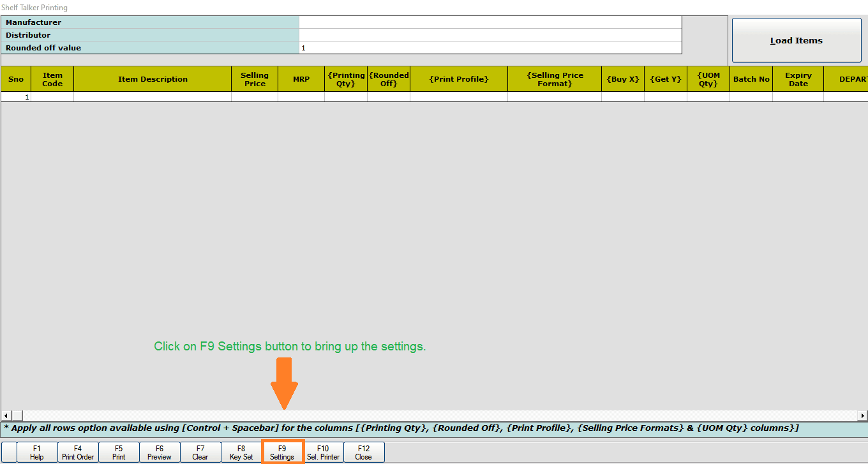This screenshot has height=464, width=868.
Task: Click the Expiry Date column header
Action: pyautogui.click(x=798, y=79)
